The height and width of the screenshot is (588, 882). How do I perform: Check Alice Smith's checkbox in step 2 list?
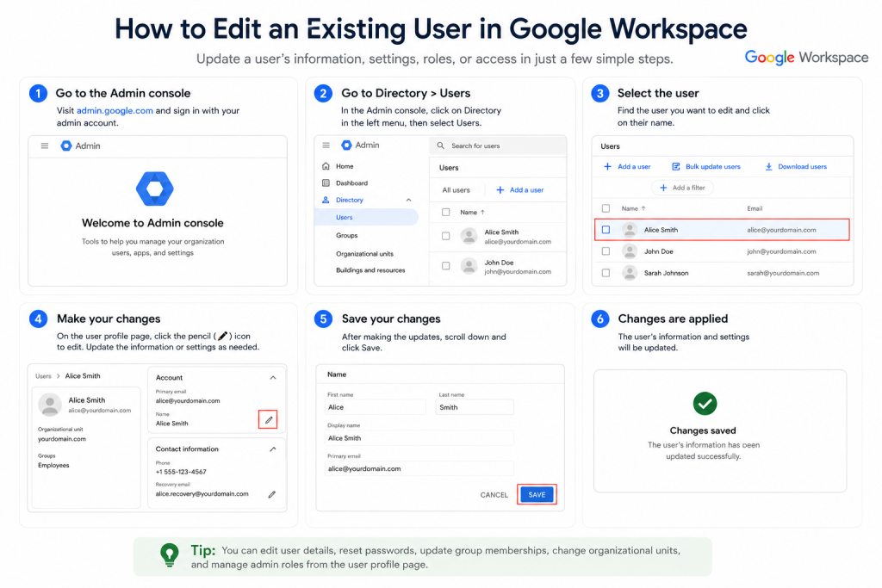[445, 237]
